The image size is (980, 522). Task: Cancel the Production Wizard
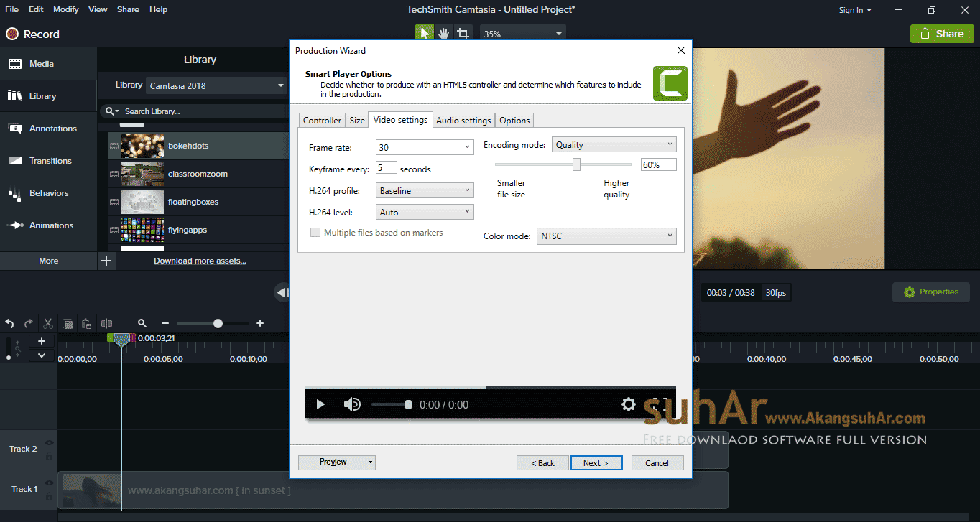tap(657, 463)
